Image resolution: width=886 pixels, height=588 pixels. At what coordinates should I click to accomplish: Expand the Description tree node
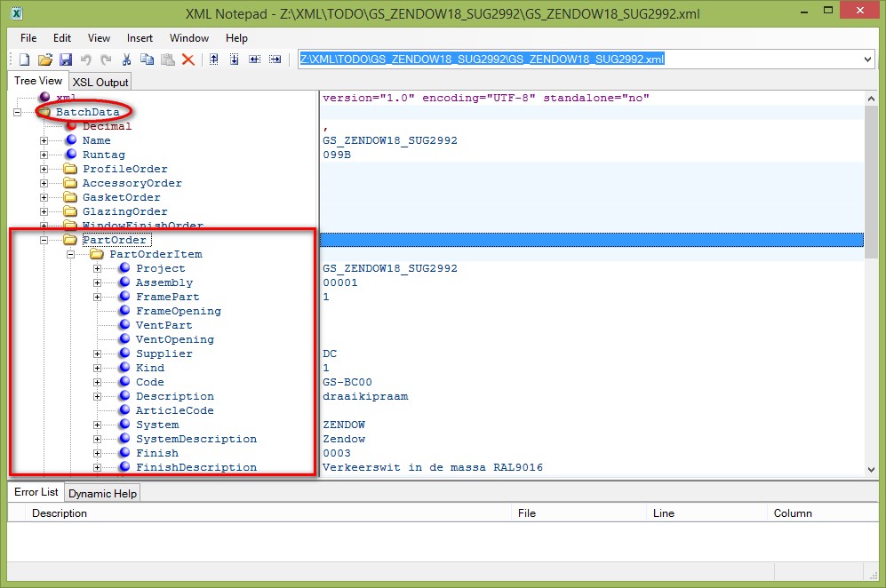click(x=97, y=396)
